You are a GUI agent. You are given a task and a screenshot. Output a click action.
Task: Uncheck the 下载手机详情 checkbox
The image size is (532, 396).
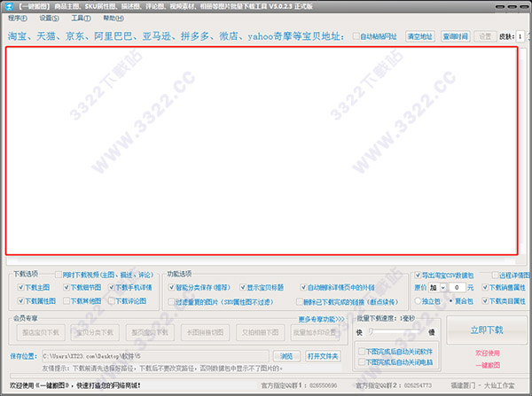coord(112,288)
